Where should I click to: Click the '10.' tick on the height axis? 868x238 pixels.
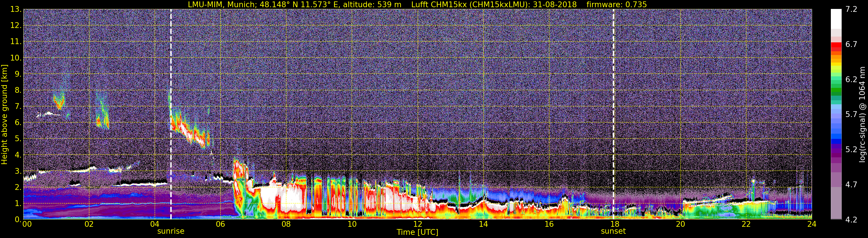(x=16, y=58)
